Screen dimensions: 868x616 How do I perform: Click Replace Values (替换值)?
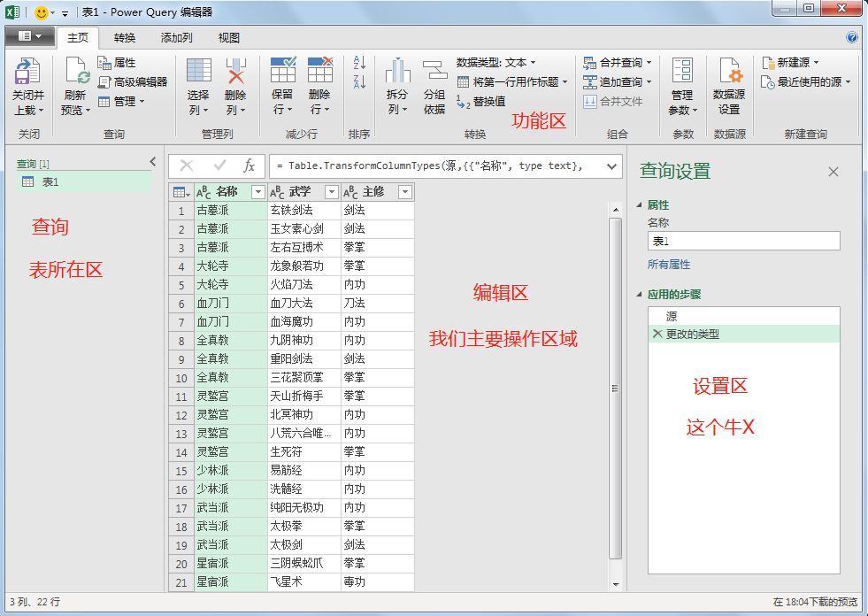[481, 102]
